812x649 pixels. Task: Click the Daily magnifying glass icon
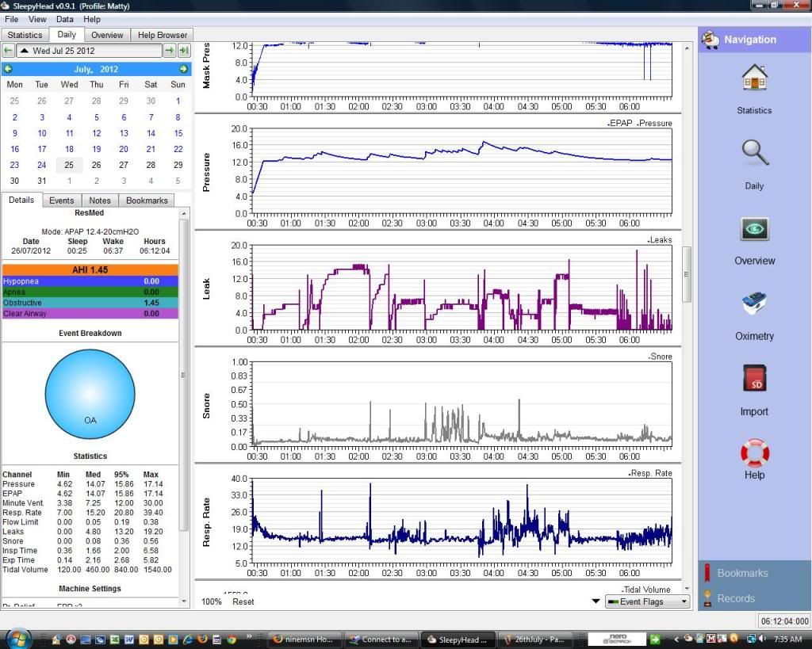pyautogui.click(x=754, y=154)
